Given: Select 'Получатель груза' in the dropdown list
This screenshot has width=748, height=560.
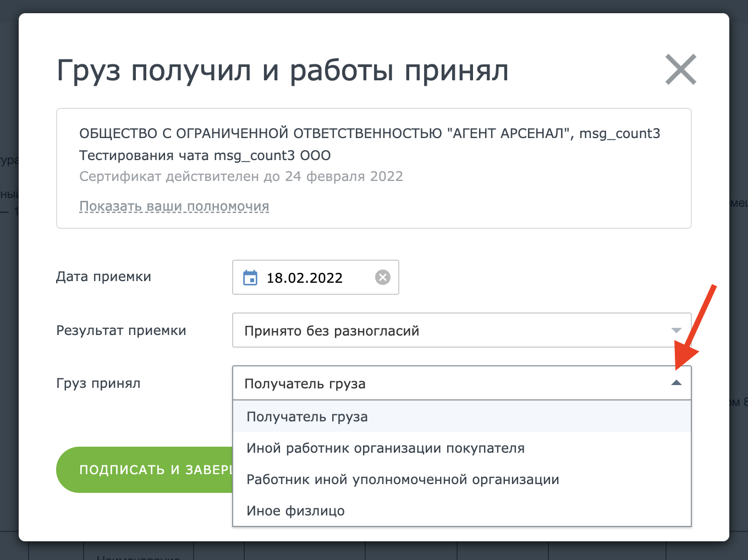Looking at the screenshot, I should click(x=462, y=416).
